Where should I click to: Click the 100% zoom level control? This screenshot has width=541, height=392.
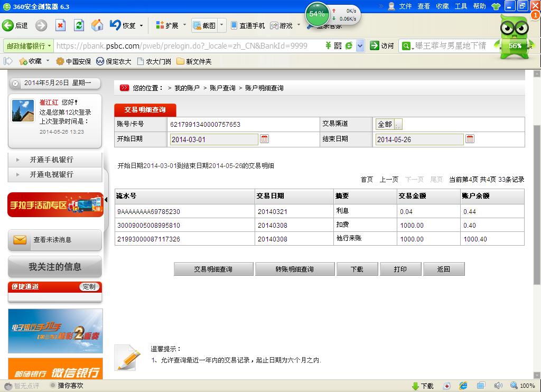(x=523, y=386)
